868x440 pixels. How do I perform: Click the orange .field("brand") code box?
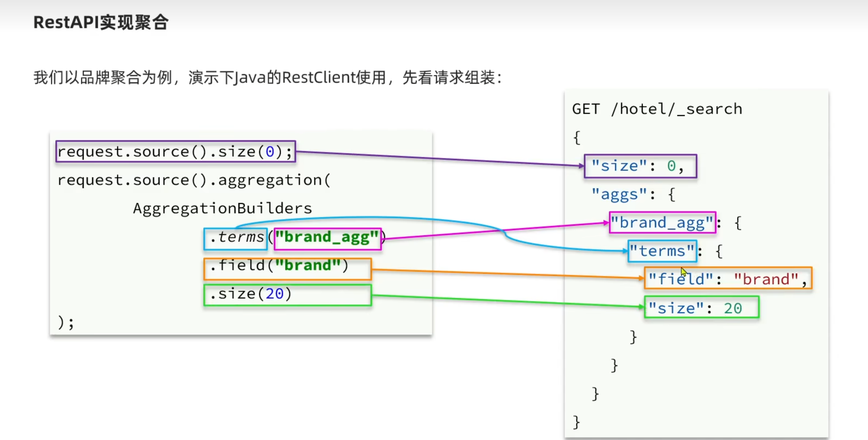(287, 269)
